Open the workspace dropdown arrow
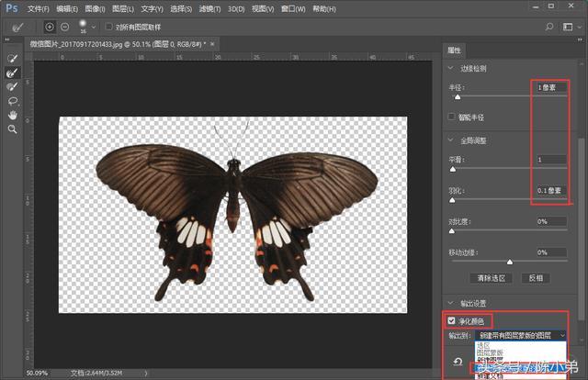 pyautogui.click(x=580, y=27)
